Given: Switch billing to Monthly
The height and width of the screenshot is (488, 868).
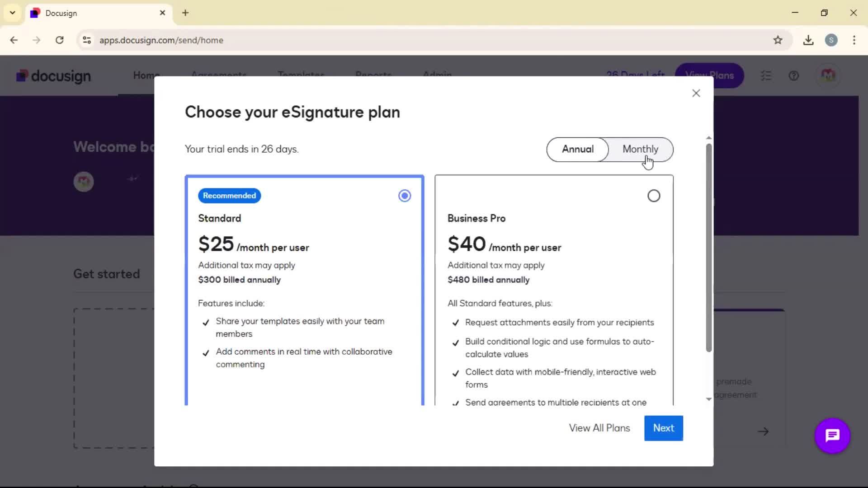Looking at the screenshot, I should coord(640,149).
